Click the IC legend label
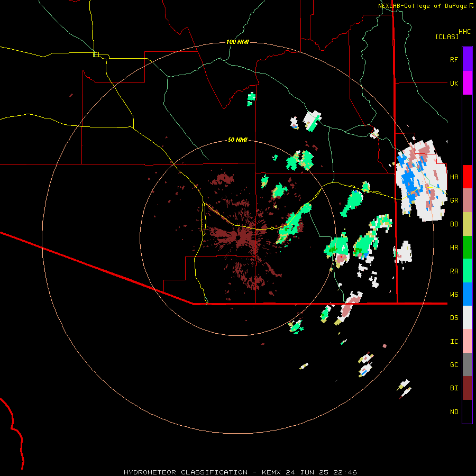The width and height of the screenshot is (476, 476). [454, 341]
